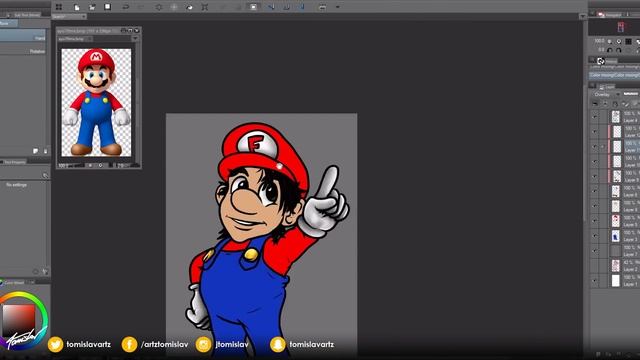Hide Layer 4 with its eye icon
Viewport: 640px width, 360px height.
click(595, 117)
